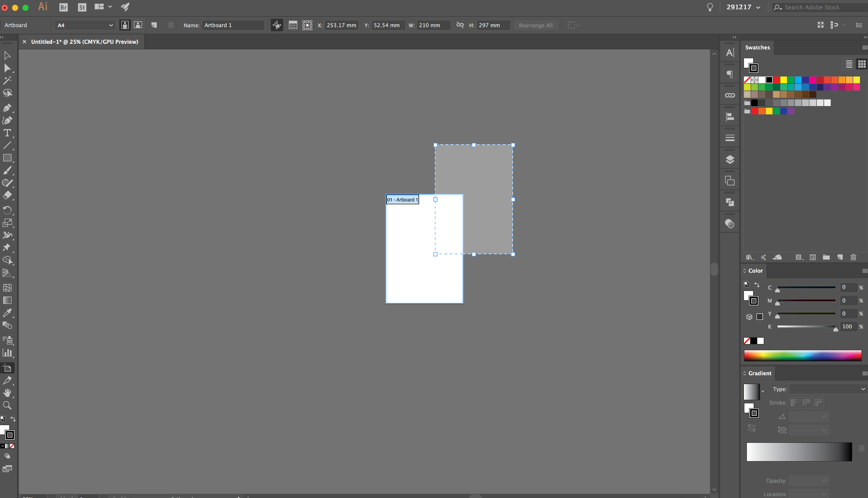
Task: Create a new color group folder
Action: coord(826,257)
